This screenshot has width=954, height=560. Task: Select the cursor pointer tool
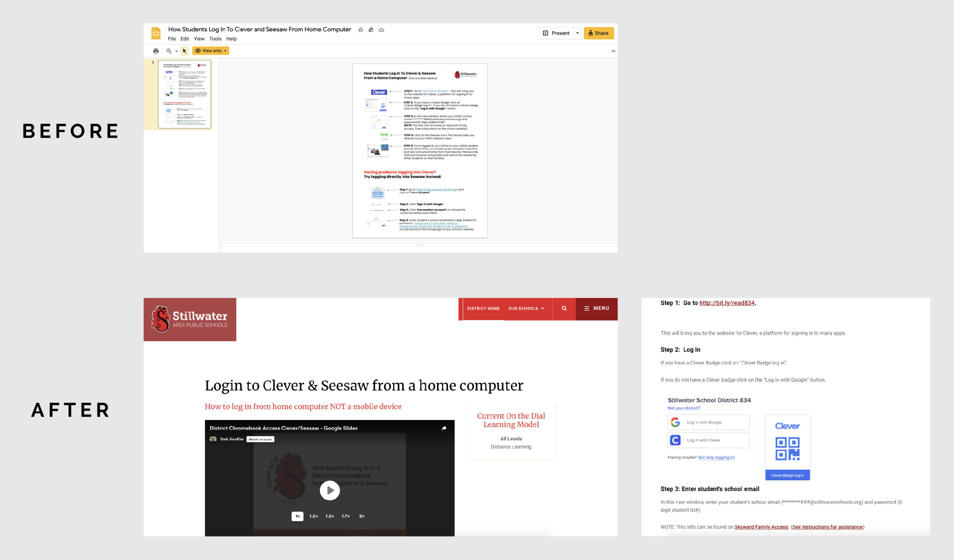point(184,51)
